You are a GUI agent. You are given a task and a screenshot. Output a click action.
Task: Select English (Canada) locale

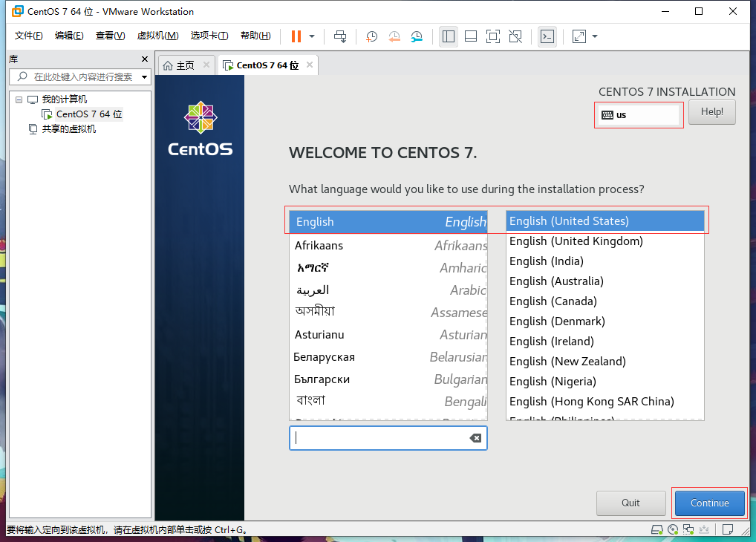605,301
